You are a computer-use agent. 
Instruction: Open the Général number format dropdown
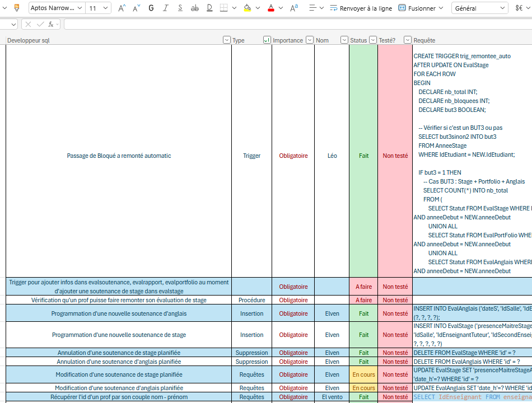point(480,8)
